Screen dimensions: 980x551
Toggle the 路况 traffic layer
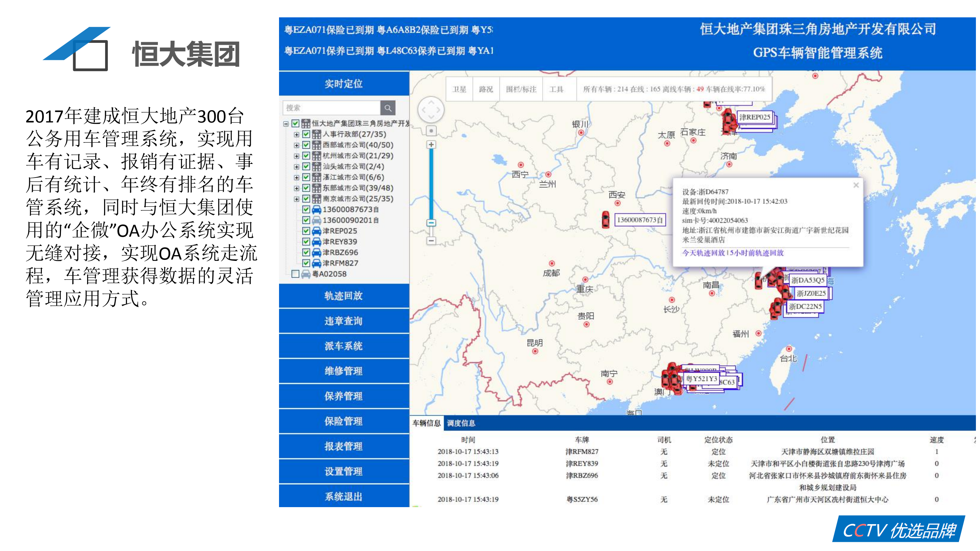(x=486, y=89)
